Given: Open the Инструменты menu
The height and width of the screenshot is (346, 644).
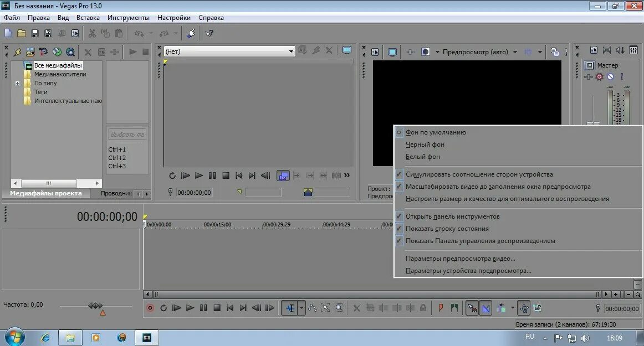Looking at the screenshot, I should 129,18.
